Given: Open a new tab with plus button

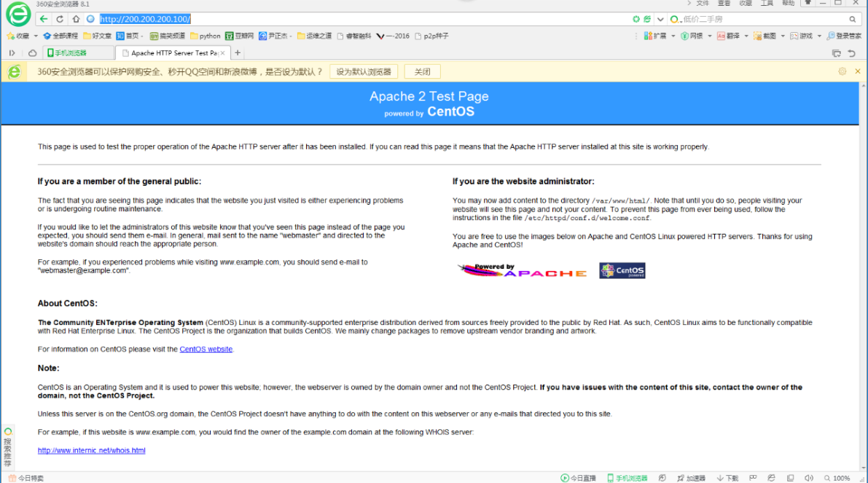Looking at the screenshot, I should click(238, 53).
